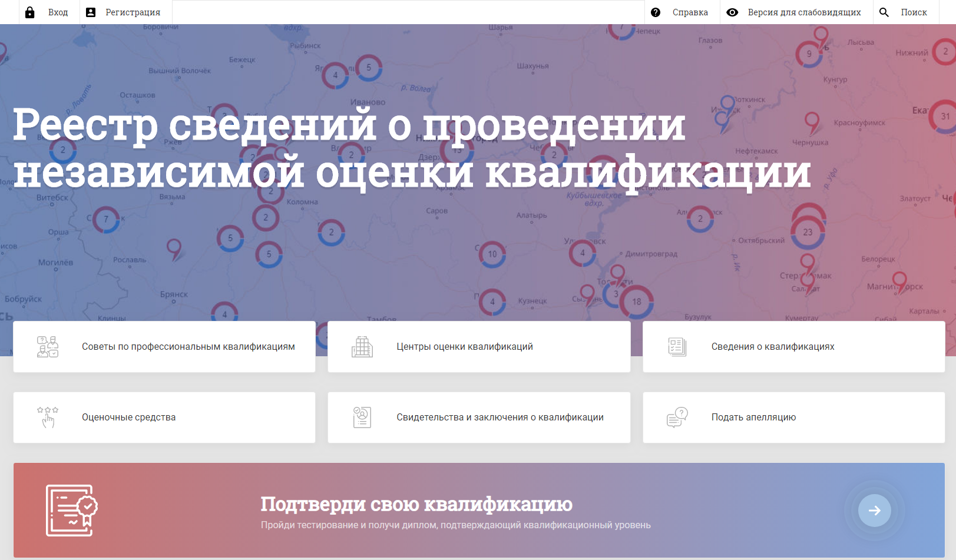Click the magnifying glass search icon
The height and width of the screenshot is (560, 956).
pos(884,12)
